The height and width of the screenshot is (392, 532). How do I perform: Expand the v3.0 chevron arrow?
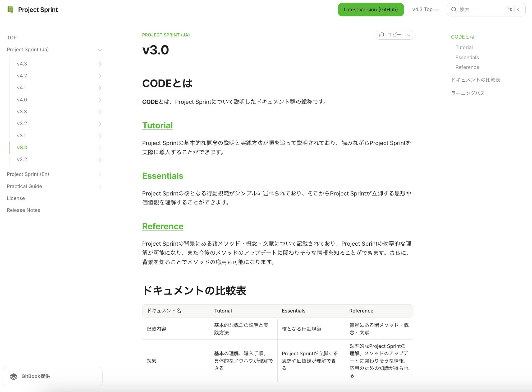[x=100, y=148]
